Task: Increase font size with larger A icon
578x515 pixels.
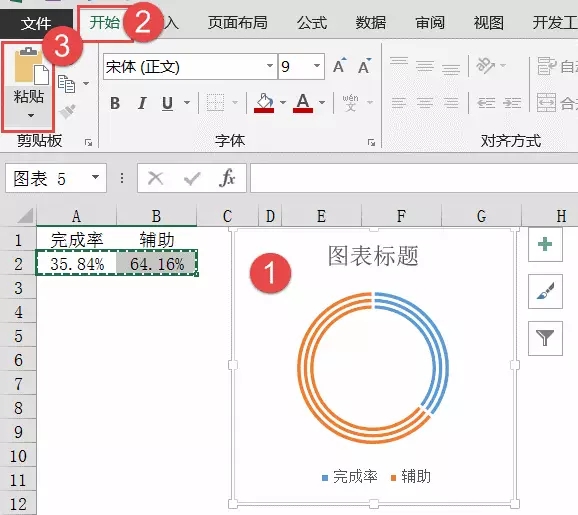Action: pyautogui.click(x=340, y=66)
